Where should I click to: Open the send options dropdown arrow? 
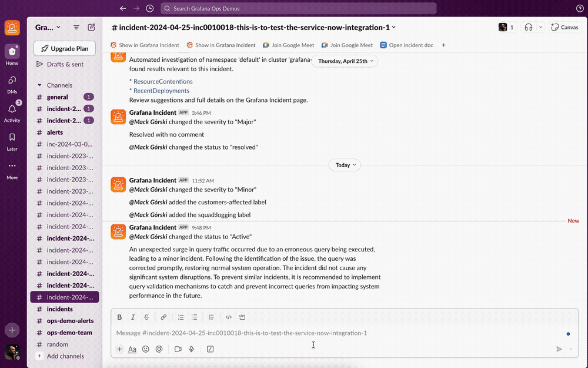[x=571, y=349]
